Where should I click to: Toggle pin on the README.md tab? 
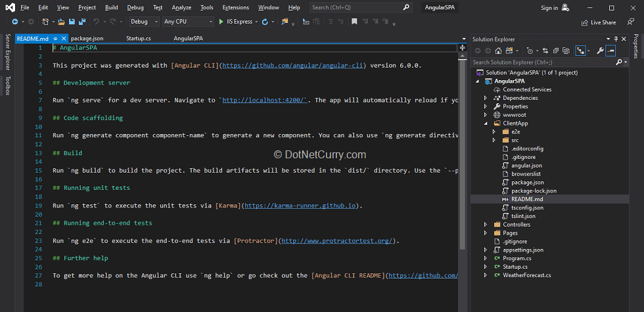(55, 39)
